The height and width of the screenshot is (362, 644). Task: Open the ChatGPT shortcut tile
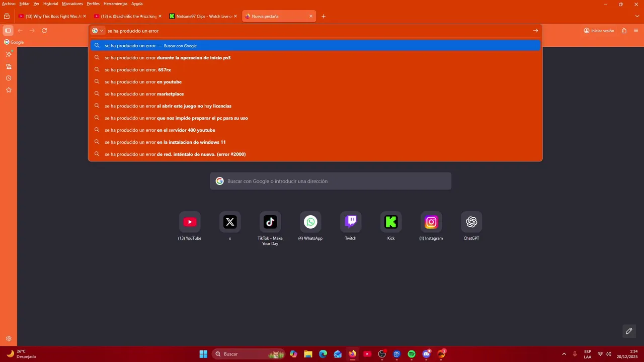471,222
